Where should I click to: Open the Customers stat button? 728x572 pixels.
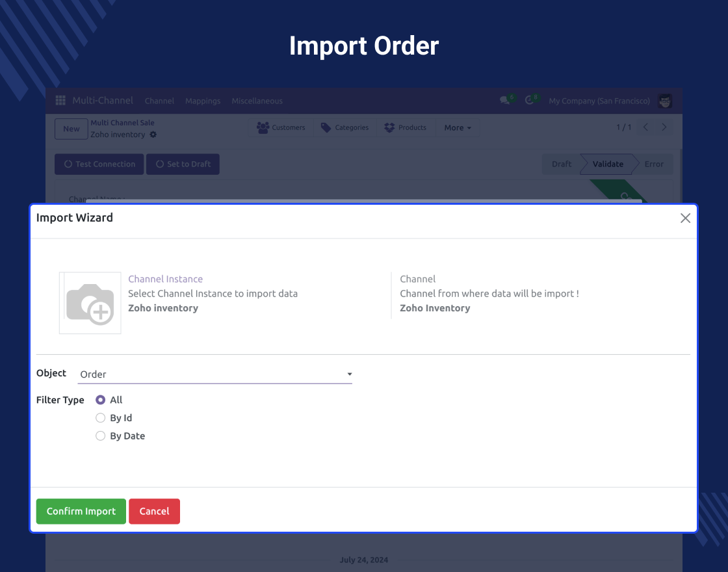(281, 127)
